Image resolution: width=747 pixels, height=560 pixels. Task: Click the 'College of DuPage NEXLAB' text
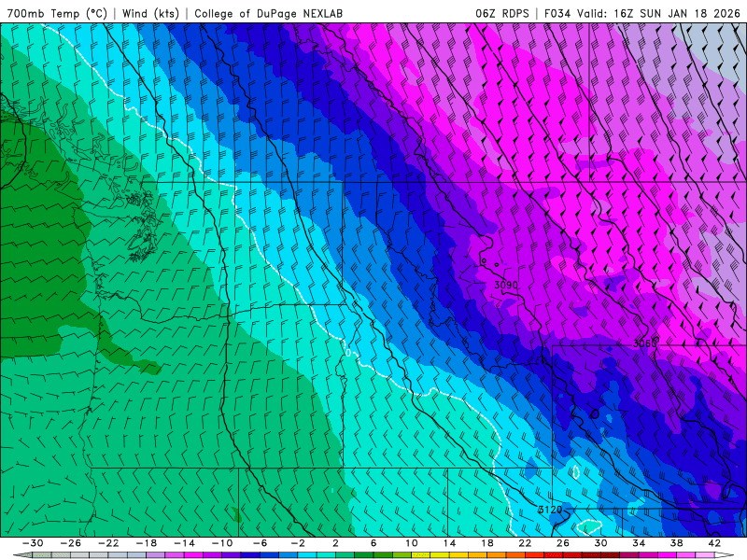click(268, 13)
